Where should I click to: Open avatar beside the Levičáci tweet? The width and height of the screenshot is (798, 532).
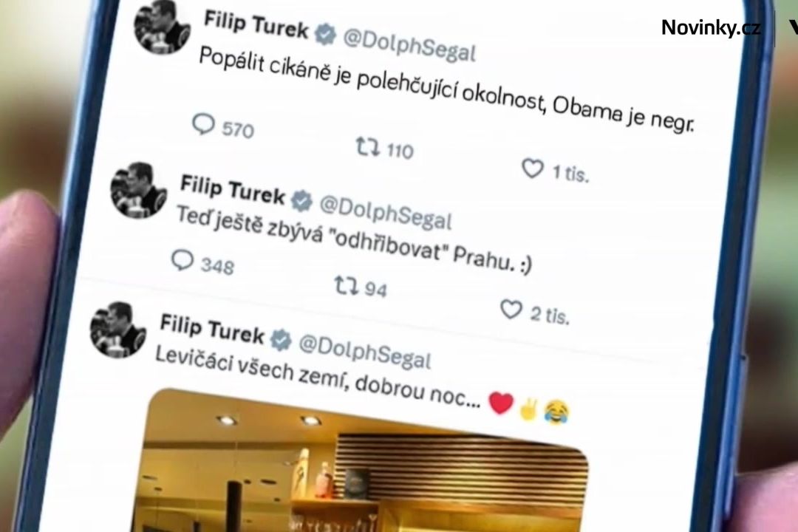[x=118, y=330]
